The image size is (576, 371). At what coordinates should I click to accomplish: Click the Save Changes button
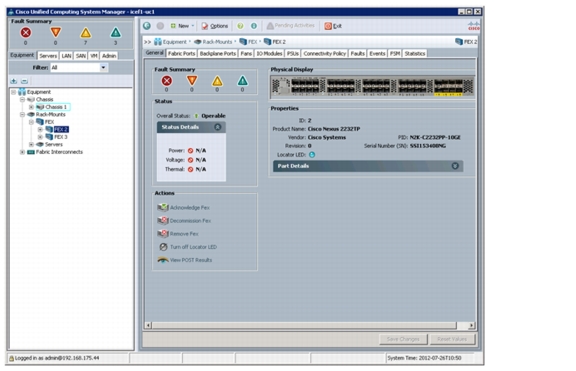pyautogui.click(x=403, y=339)
